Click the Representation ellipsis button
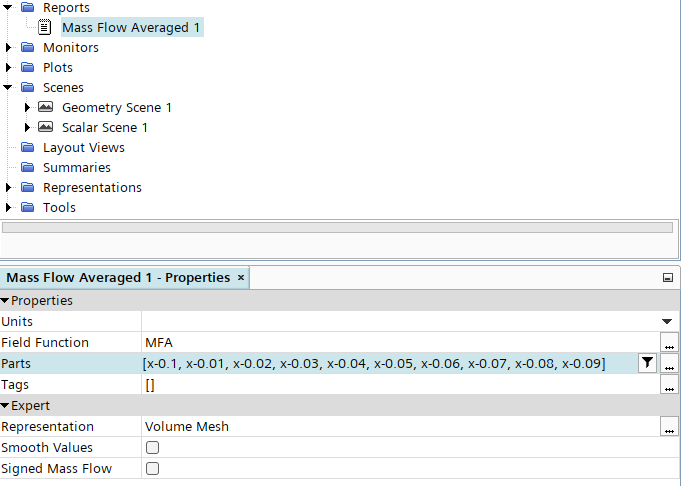The height and width of the screenshot is (486, 681). click(669, 427)
